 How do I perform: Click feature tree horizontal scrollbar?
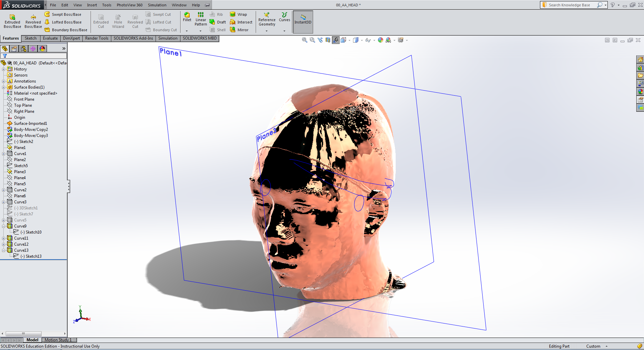pyautogui.click(x=23, y=334)
